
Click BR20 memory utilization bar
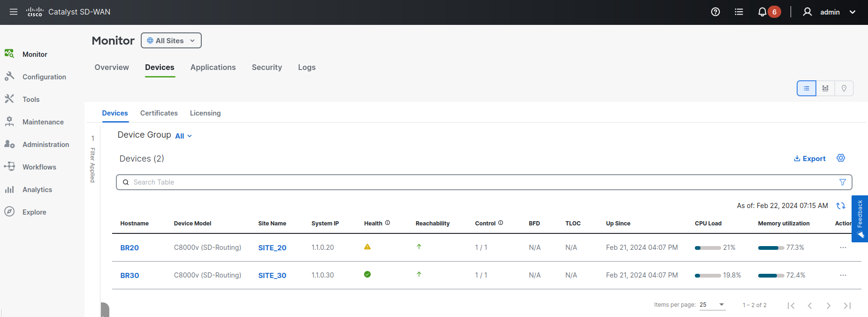click(x=770, y=248)
